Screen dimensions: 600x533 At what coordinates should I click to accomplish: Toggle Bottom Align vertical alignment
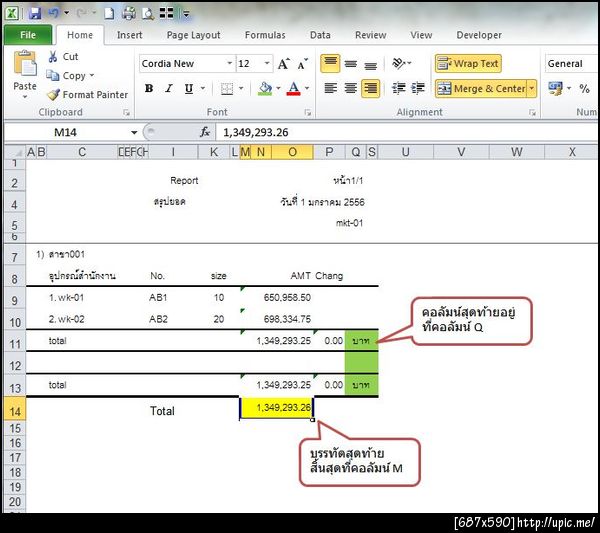[x=370, y=64]
